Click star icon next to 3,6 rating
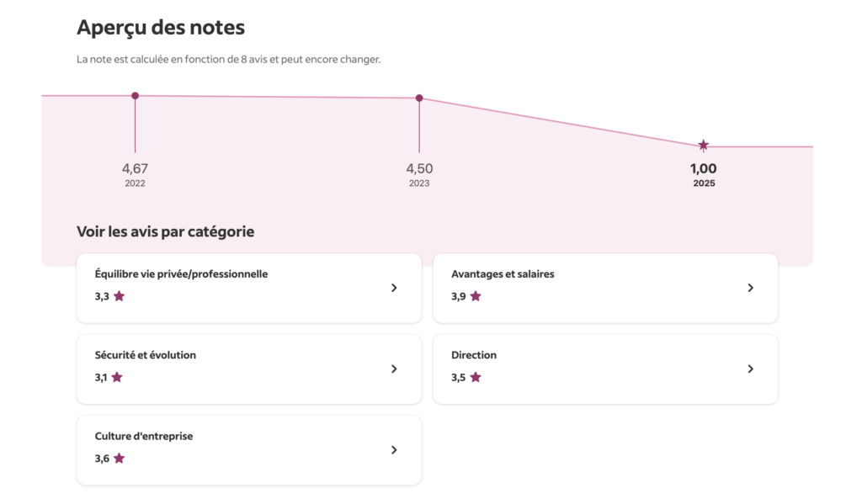This screenshot has height=504, width=862. click(119, 459)
